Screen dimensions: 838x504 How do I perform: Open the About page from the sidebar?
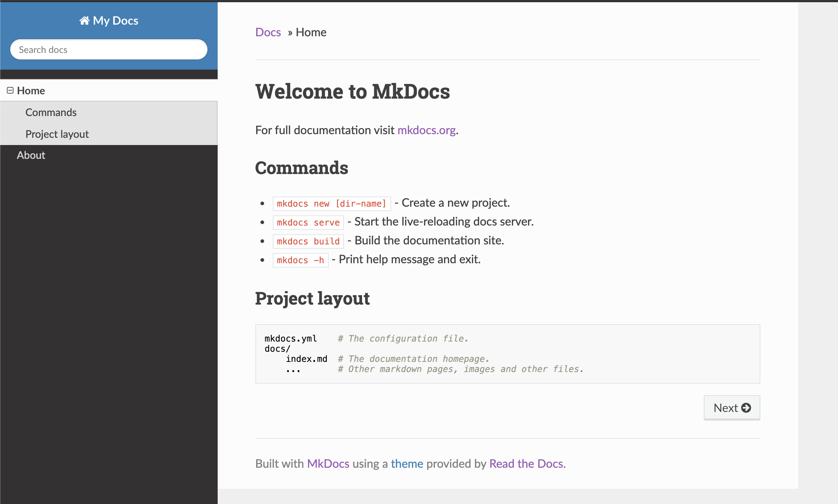tap(109, 155)
